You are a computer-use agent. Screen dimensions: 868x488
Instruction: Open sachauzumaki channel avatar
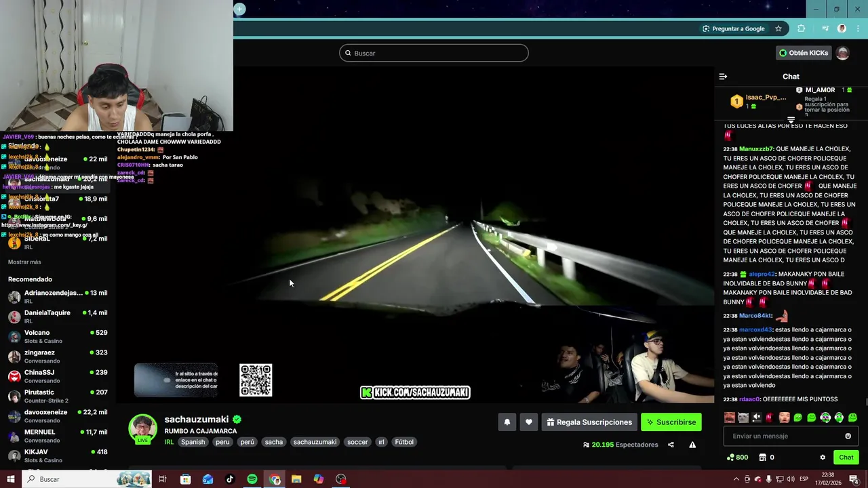pyautogui.click(x=142, y=428)
